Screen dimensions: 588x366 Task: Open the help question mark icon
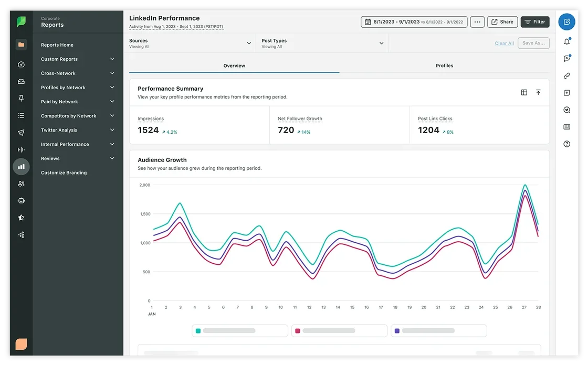(x=566, y=144)
